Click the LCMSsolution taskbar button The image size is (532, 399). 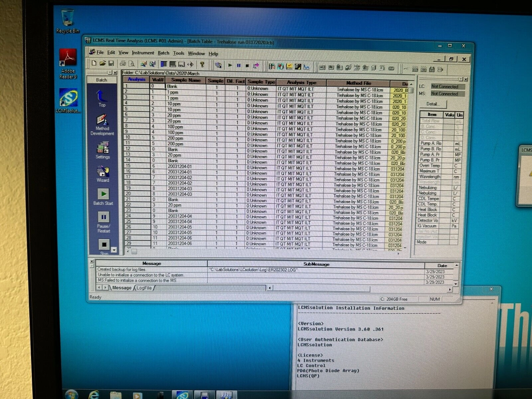[182, 395]
